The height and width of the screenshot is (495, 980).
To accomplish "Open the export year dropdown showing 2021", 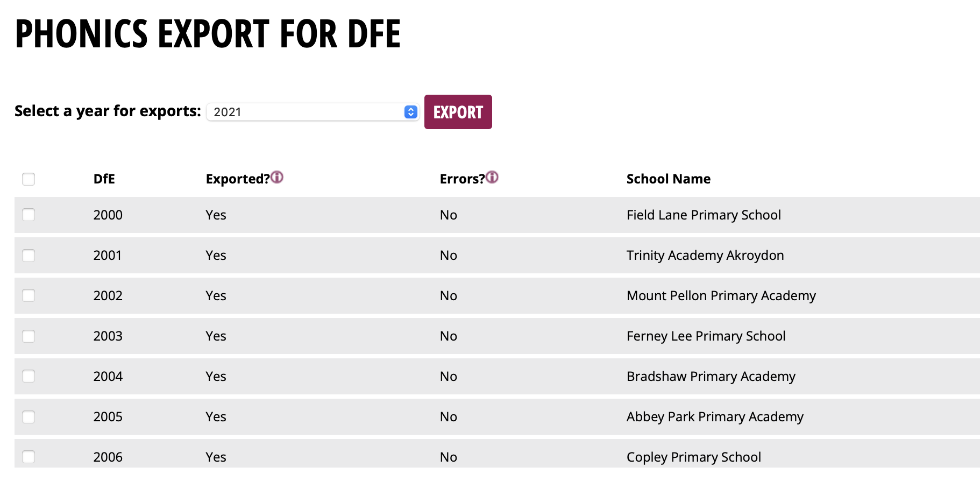I will pos(313,112).
